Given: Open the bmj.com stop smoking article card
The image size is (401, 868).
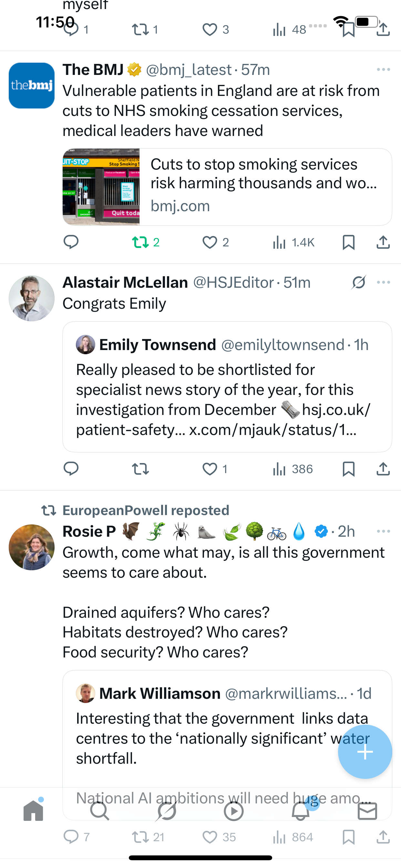Looking at the screenshot, I should point(227,187).
